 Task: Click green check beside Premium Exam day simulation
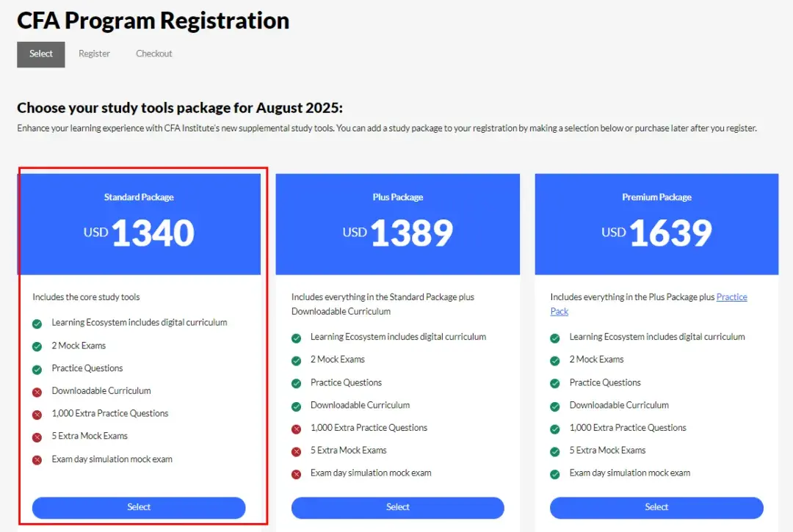555,475
